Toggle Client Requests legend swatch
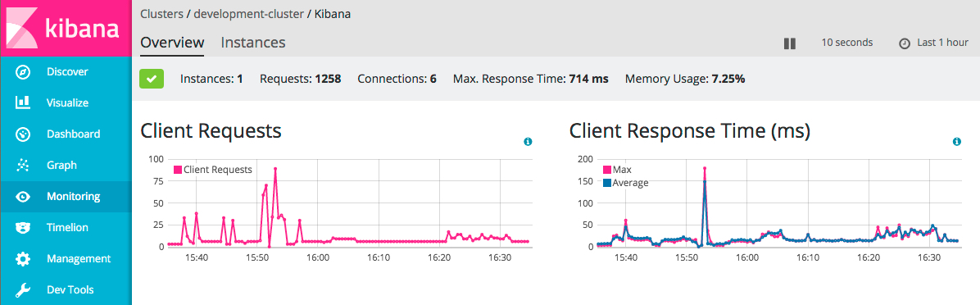The width and height of the screenshot is (980, 305). coord(178,170)
